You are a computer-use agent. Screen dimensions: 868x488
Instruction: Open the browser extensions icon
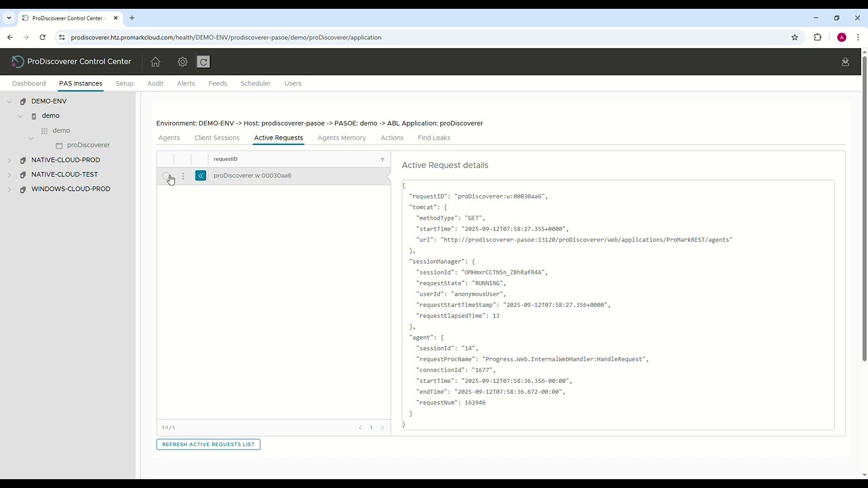coord(818,37)
